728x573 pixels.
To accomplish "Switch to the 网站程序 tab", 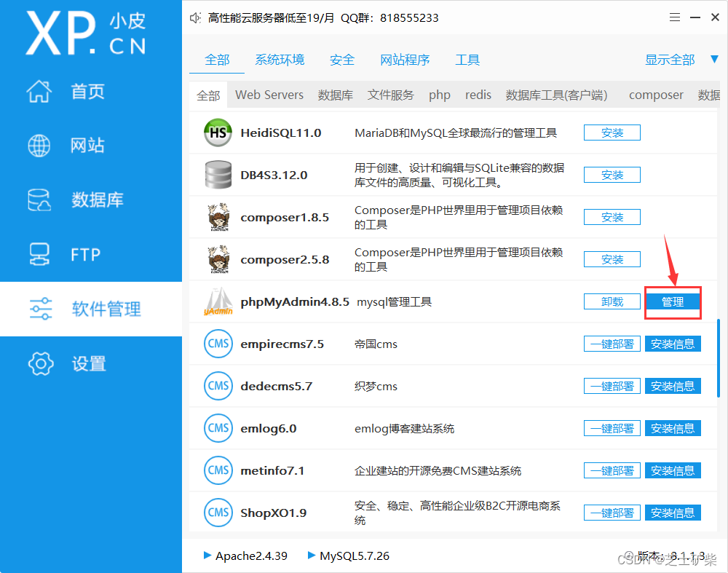I will [405, 60].
